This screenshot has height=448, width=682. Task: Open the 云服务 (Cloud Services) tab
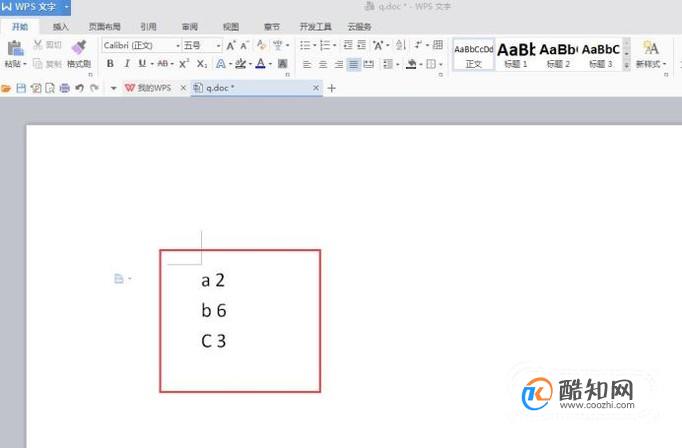coord(359,27)
